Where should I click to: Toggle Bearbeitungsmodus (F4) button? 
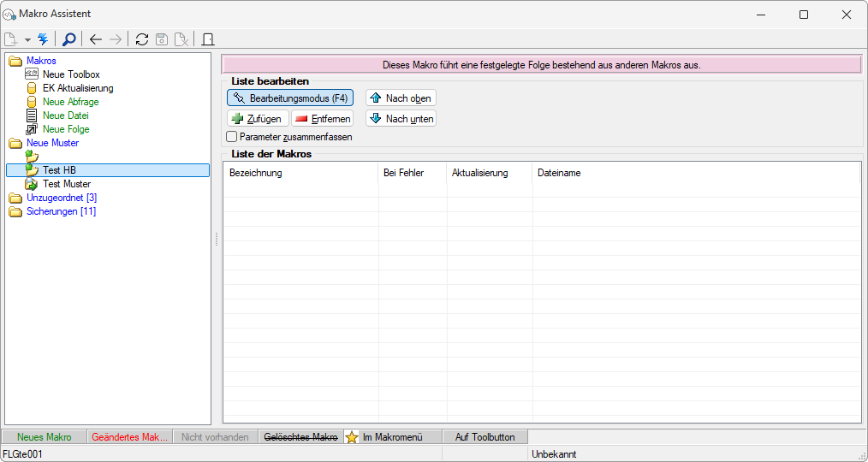pyautogui.click(x=290, y=98)
